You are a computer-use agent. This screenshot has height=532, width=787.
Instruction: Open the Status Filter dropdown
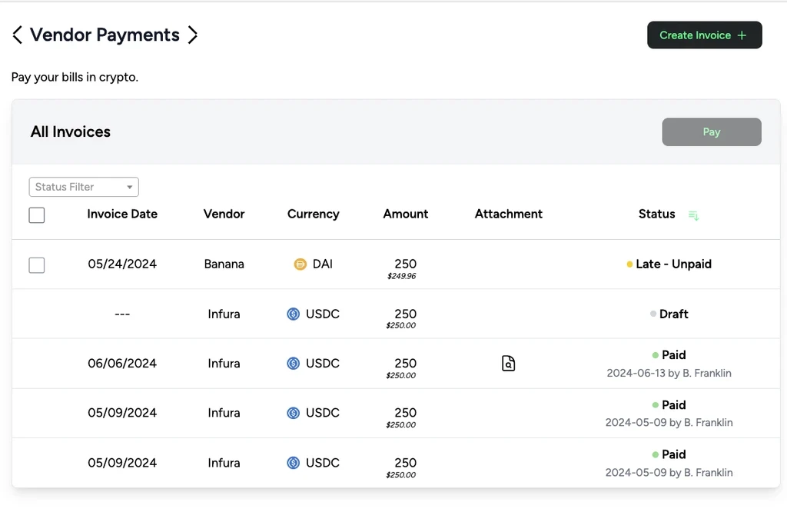77,187
